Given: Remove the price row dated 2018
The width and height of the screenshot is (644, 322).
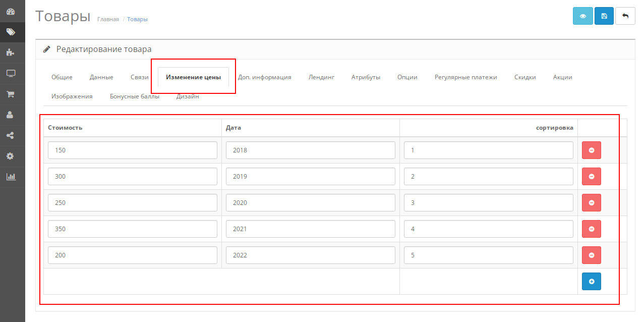Looking at the screenshot, I should coord(591,150).
